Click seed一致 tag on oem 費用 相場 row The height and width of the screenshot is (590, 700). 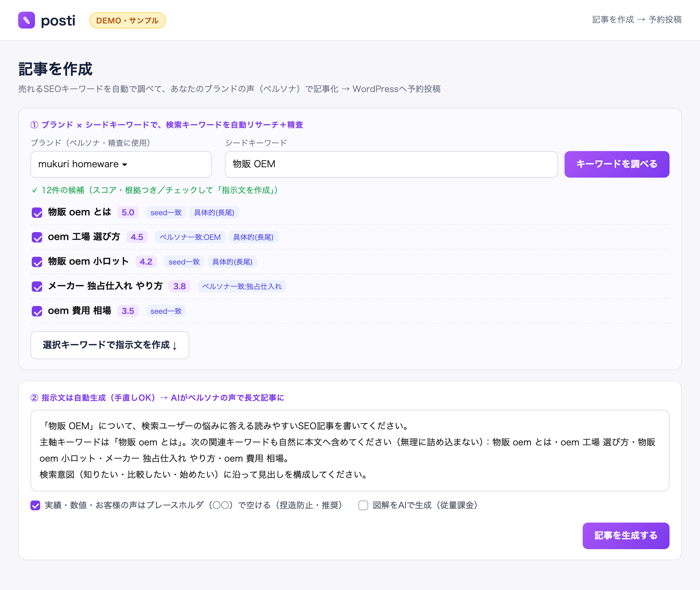166,311
